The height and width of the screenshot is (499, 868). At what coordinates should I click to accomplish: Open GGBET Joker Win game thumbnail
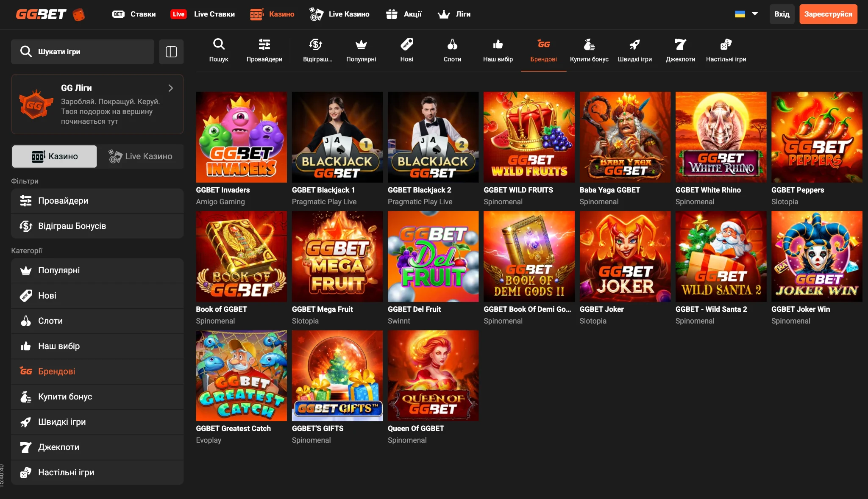(817, 256)
